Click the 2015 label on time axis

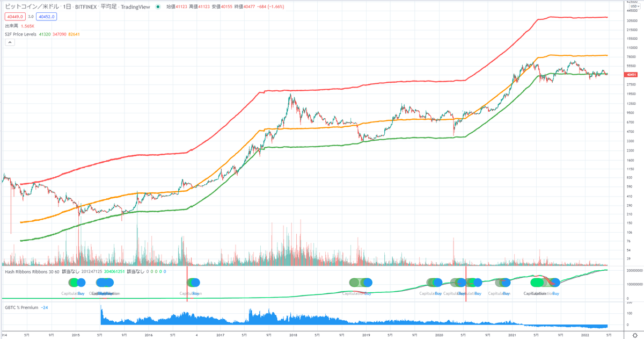tap(76, 335)
